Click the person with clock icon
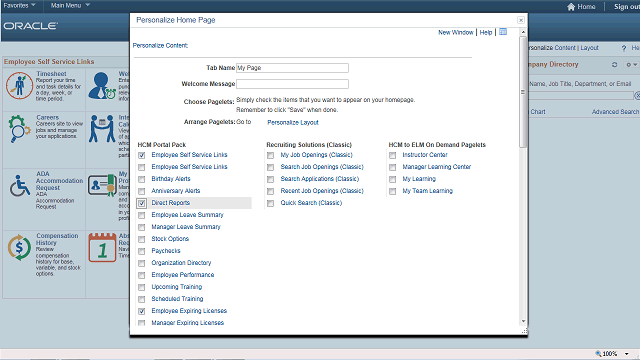 coord(102,86)
